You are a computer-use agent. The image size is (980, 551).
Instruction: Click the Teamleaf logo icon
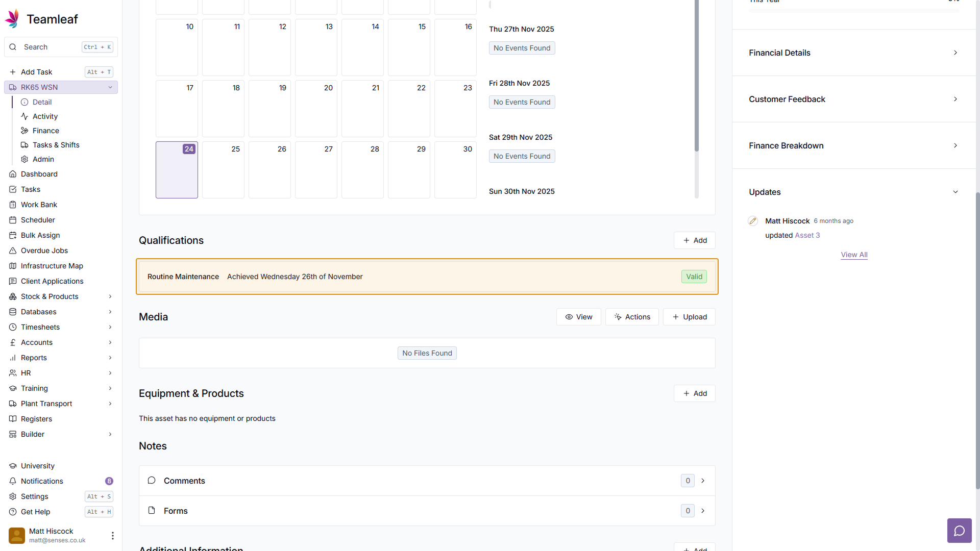coord(12,19)
